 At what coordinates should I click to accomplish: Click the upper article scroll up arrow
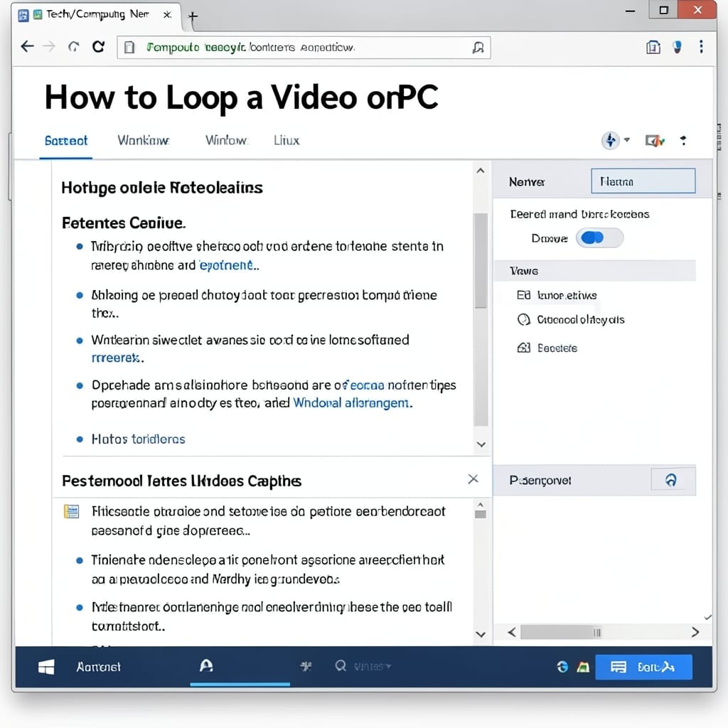coord(481,171)
